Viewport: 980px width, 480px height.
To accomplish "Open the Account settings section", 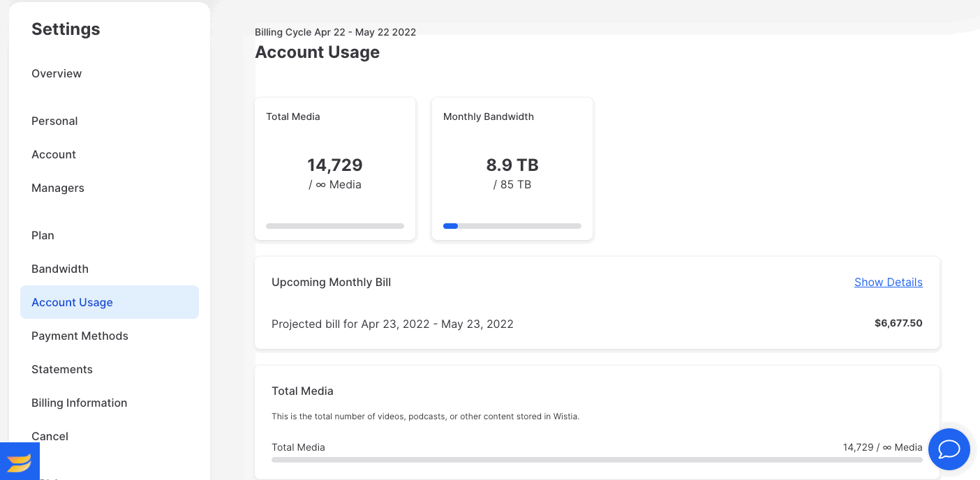I will [54, 154].
